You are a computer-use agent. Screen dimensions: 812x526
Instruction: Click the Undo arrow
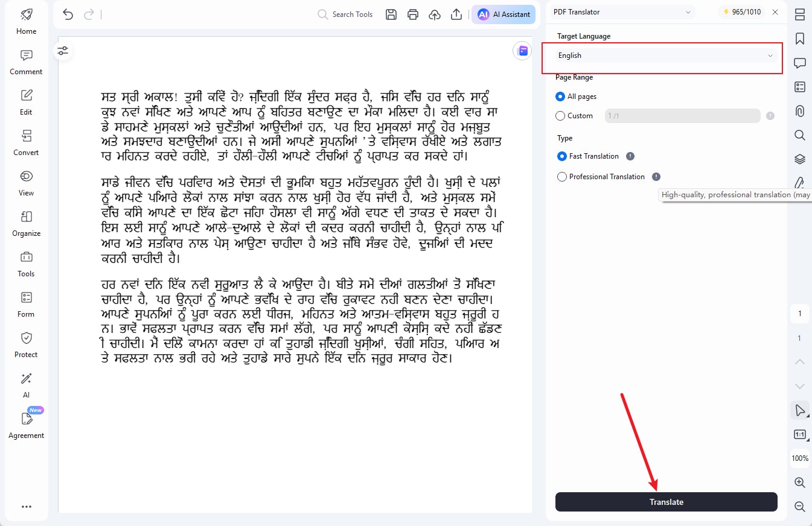68,14
